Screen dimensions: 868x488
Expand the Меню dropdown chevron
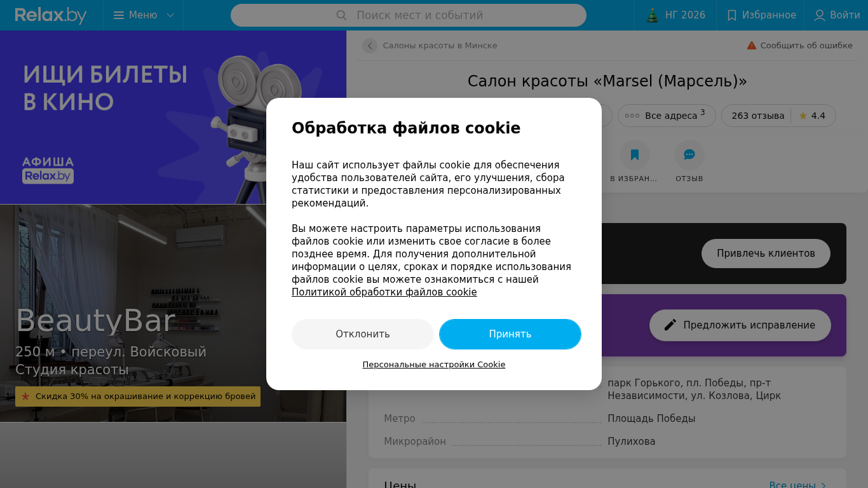[x=170, y=15]
